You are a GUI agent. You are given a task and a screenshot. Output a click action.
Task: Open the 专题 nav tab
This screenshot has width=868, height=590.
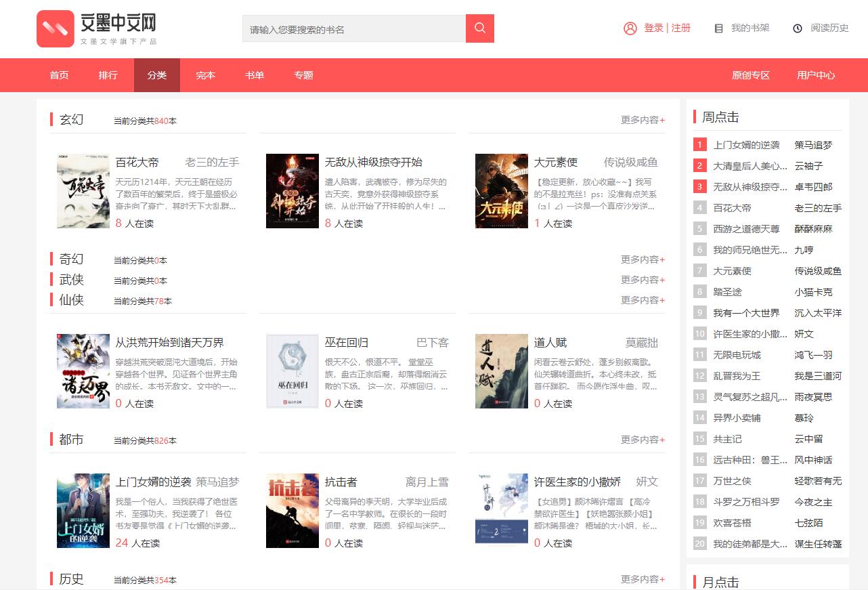tap(303, 75)
